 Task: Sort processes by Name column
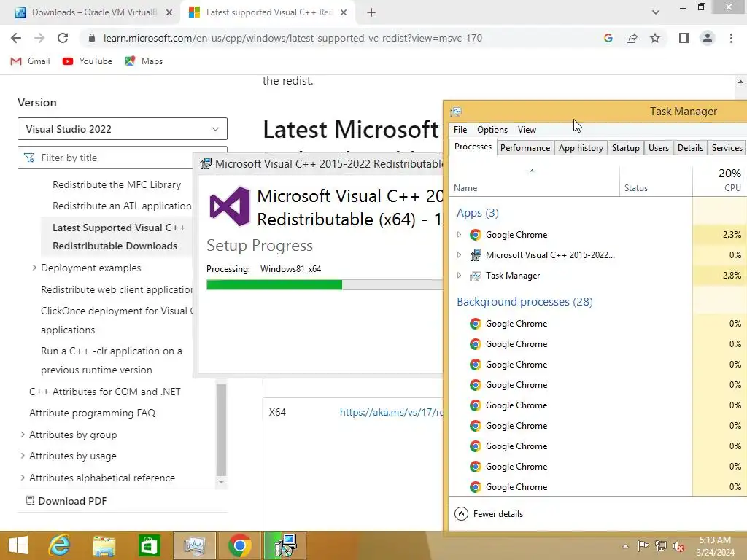pos(534,182)
